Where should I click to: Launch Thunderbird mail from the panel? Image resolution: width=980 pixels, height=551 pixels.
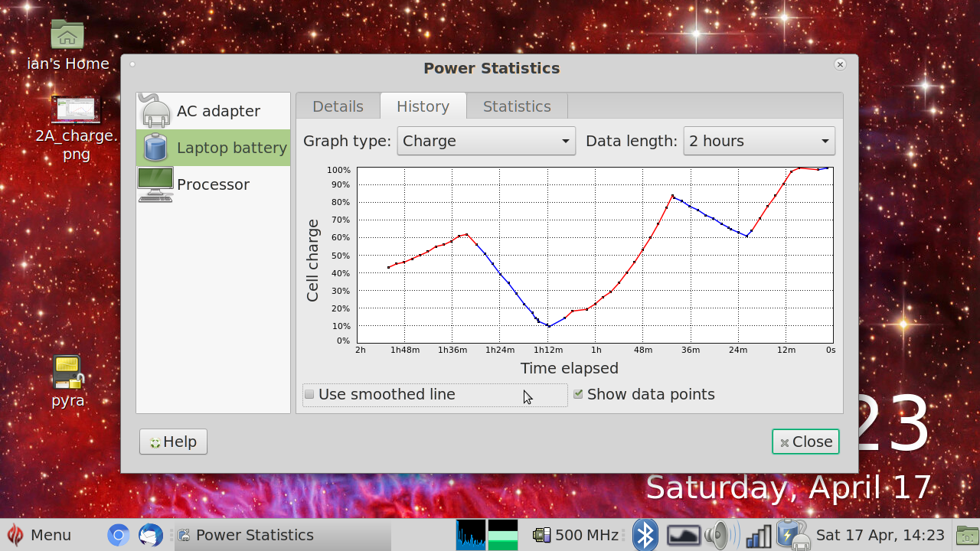[151, 535]
